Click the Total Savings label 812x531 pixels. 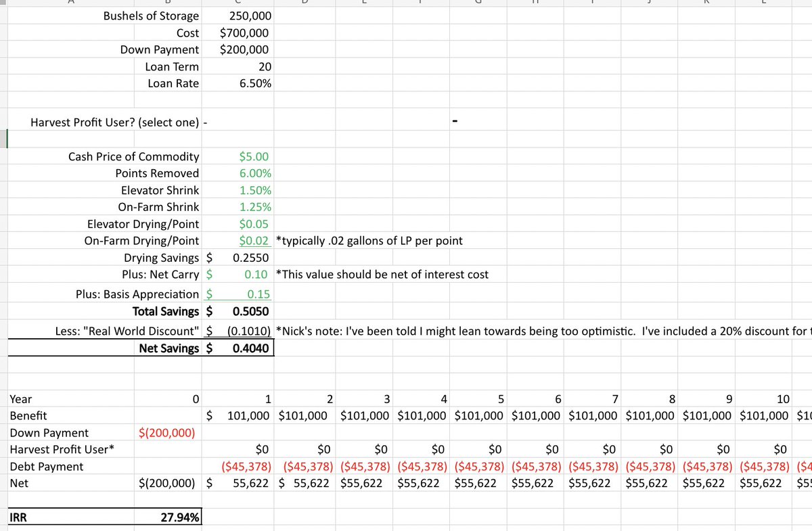coord(166,312)
